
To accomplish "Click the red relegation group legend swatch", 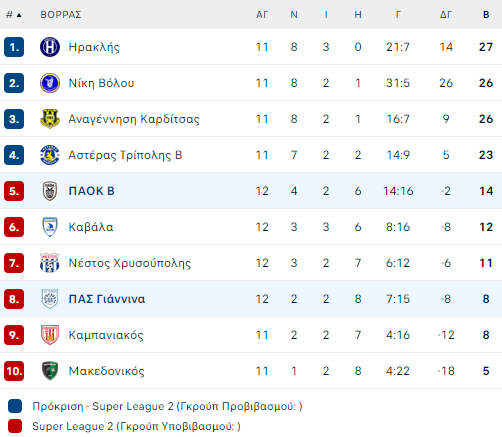I will coord(15,426).
